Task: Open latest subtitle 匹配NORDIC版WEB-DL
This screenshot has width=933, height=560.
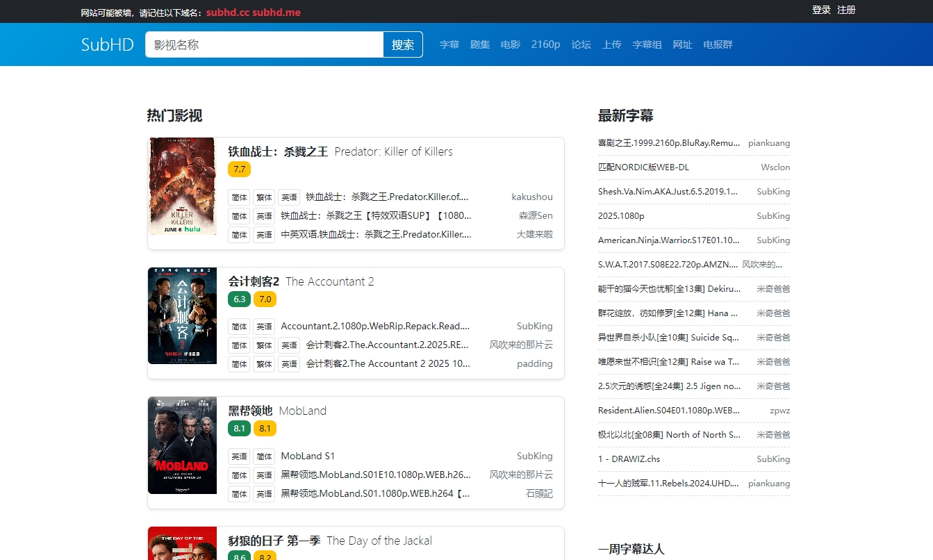Action: pyautogui.click(x=643, y=167)
